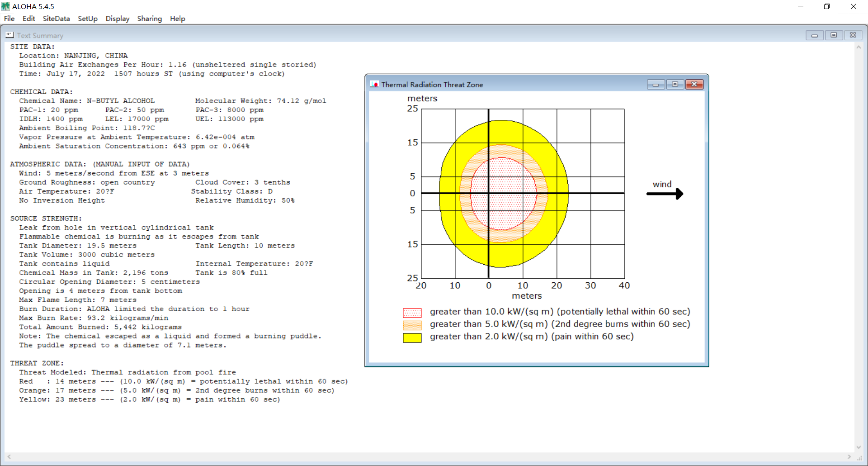
Task: Open the File menu
Action: pos(9,19)
